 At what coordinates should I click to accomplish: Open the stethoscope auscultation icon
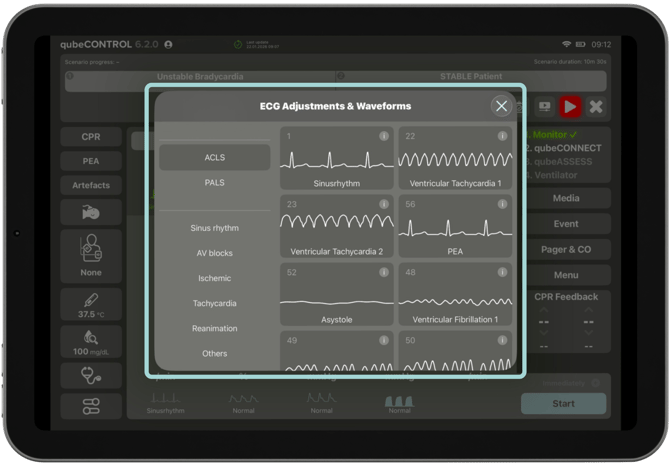(91, 375)
